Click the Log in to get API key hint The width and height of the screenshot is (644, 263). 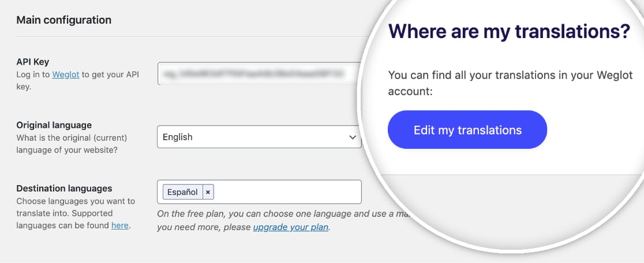coord(78,81)
